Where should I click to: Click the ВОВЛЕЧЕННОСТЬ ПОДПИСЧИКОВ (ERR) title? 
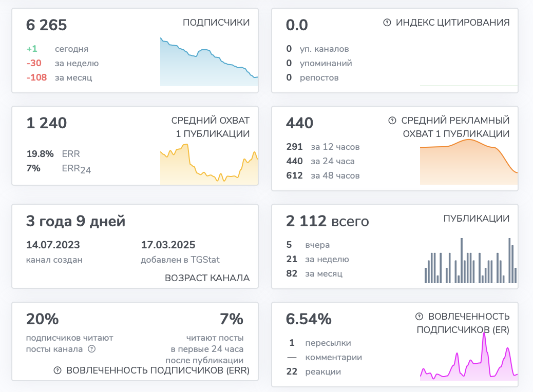coord(158,370)
